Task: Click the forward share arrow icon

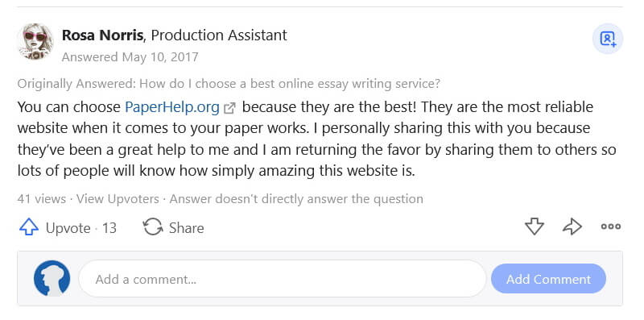Action: (572, 226)
